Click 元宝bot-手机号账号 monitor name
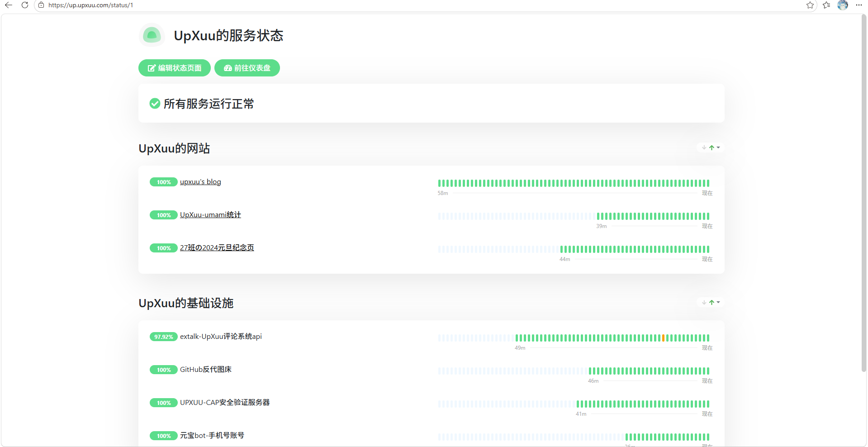 pos(212,436)
